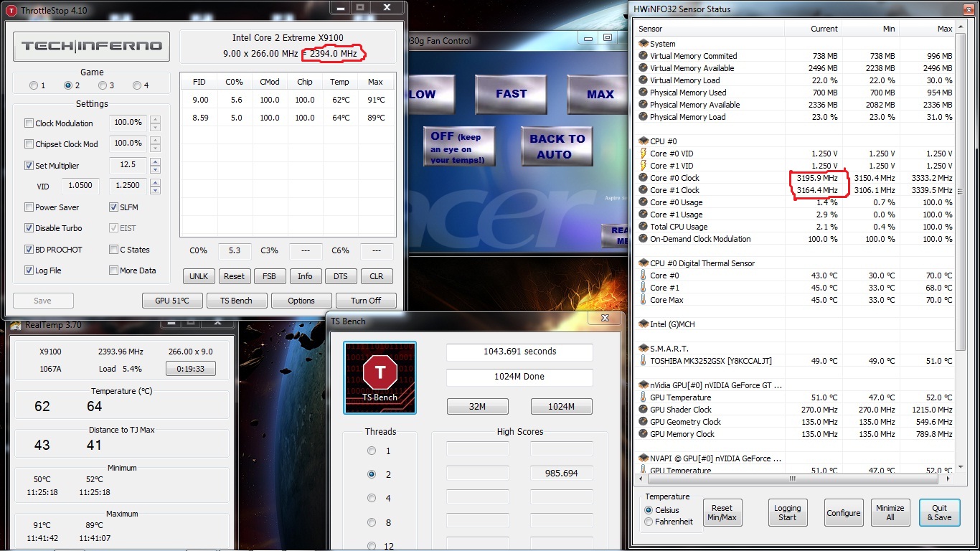Image resolution: width=980 pixels, height=551 pixels.
Task: Click the icon beside On-Demand Clock Modulation
Action: point(644,239)
